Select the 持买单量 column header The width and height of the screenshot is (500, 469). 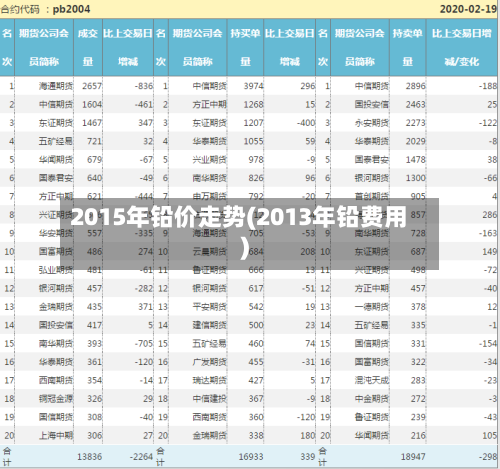click(x=245, y=47)
